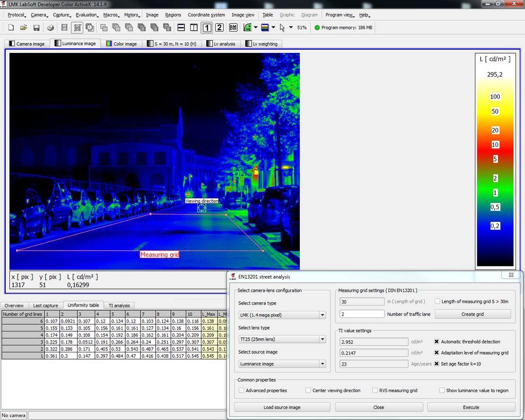Open the Protocol menu
Viewport: 525px width, 420px height.
click(x=17, y=15)
